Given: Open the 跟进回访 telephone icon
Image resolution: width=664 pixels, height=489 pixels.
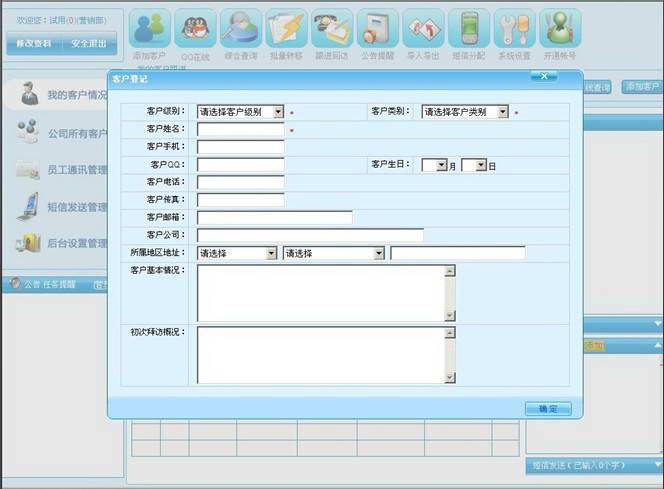Looking at the screenshot, I should click(332, 28).
